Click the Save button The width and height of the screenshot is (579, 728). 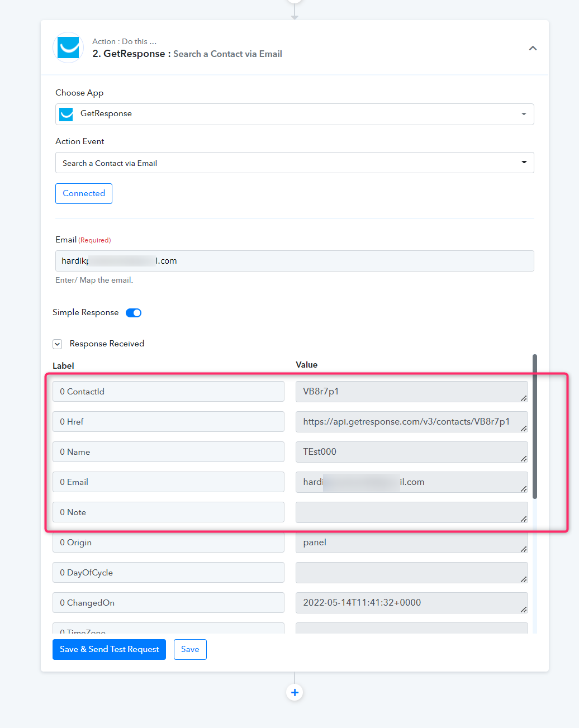(x=190, y=649)
